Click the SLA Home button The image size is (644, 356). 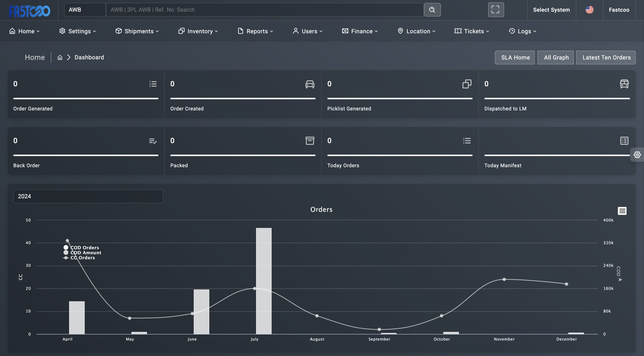(x=515, y=58)
